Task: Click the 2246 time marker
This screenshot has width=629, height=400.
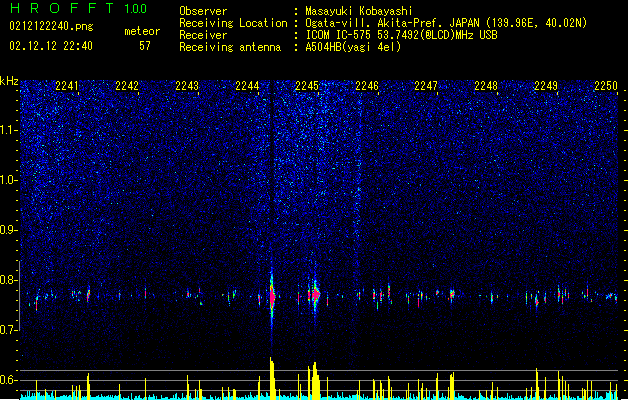Action: point(367,86)
